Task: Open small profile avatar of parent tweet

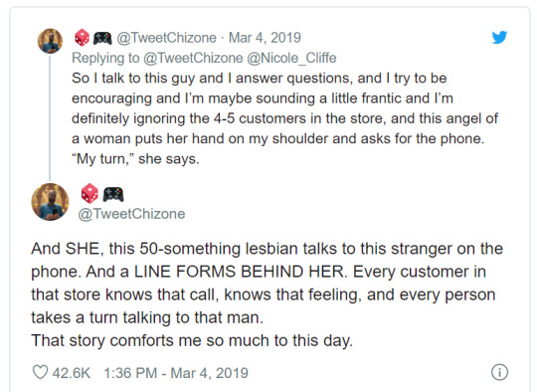Action: pos(50,41)
